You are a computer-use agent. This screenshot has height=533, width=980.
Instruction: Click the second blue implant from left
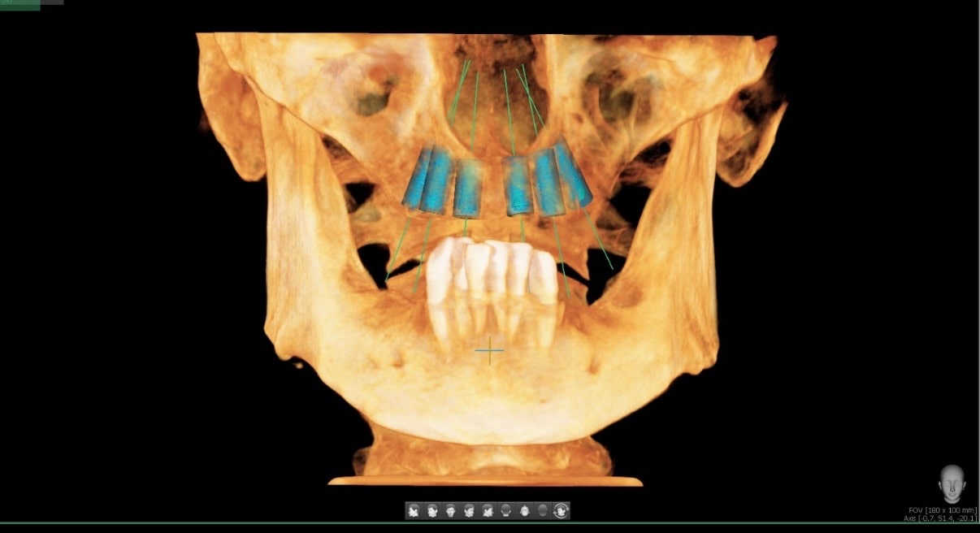[437, 181]
